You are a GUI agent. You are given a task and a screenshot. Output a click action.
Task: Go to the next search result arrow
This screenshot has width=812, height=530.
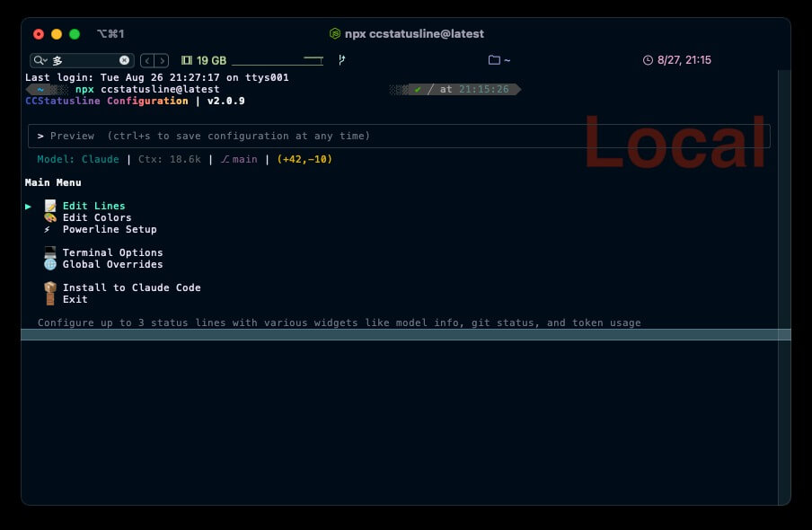[x=162, y=60]
